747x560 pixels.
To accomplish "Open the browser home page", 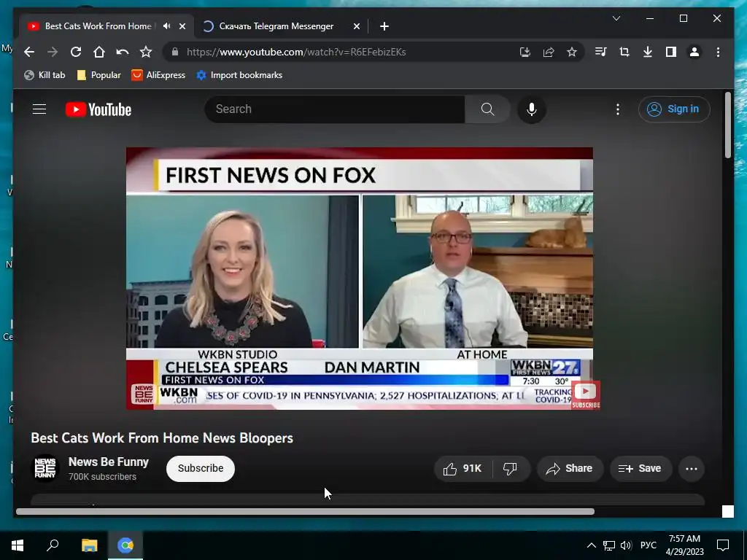I will point(99,52).
